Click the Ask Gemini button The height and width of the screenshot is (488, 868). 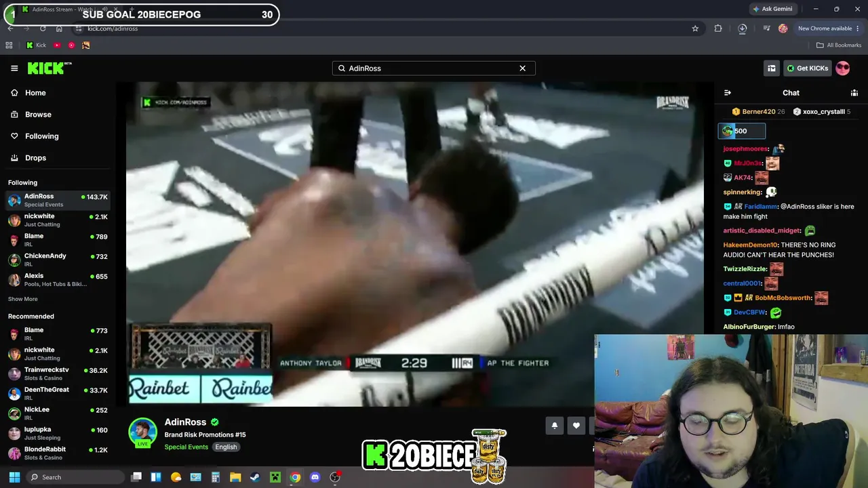pos(772,9)
